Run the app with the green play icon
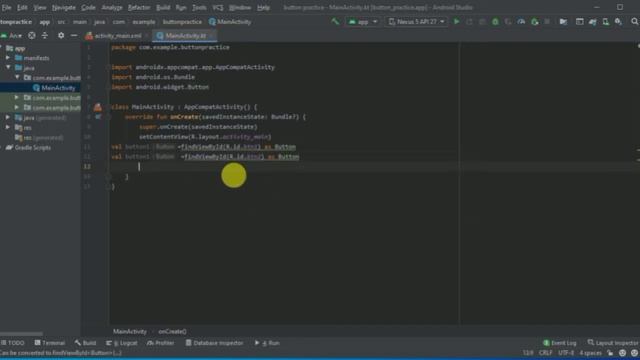Image resolution: width=640 pixels, height=360 pixels. click(456, 22)
